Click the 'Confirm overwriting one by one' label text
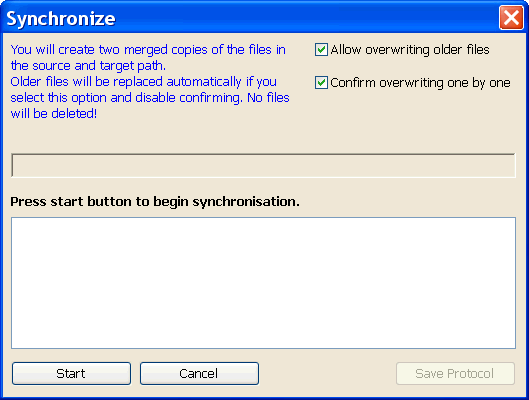The width and height of the screenshot is (529, 400). click(x=420, y=83)
